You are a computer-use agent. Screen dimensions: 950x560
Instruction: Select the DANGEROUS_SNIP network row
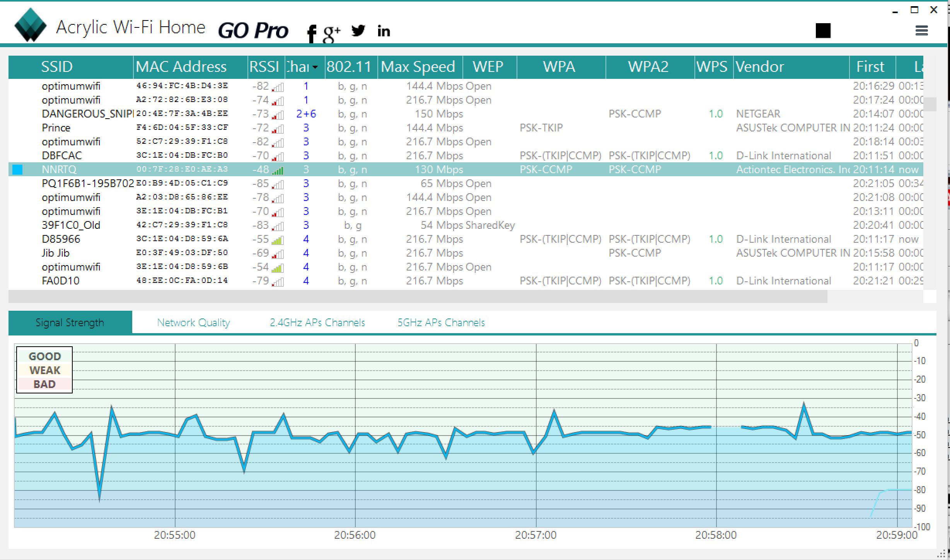(x=87, y=114)
